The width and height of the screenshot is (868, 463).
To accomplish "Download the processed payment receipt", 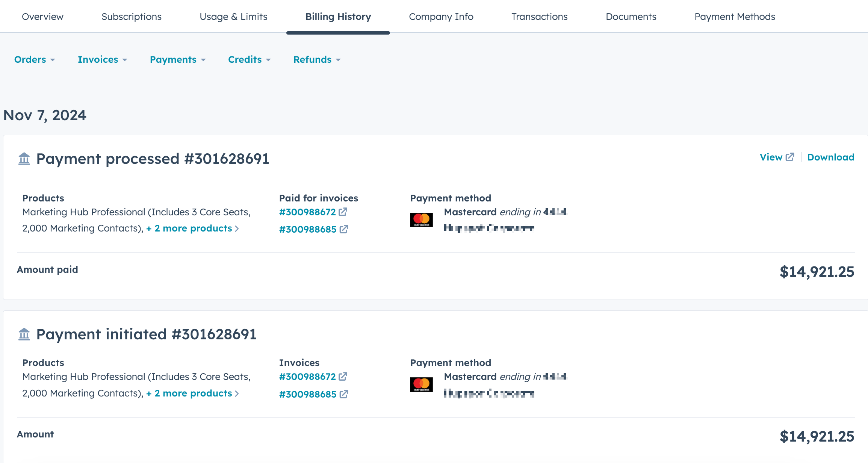I will pyautogui.click(x=830, y=157).
